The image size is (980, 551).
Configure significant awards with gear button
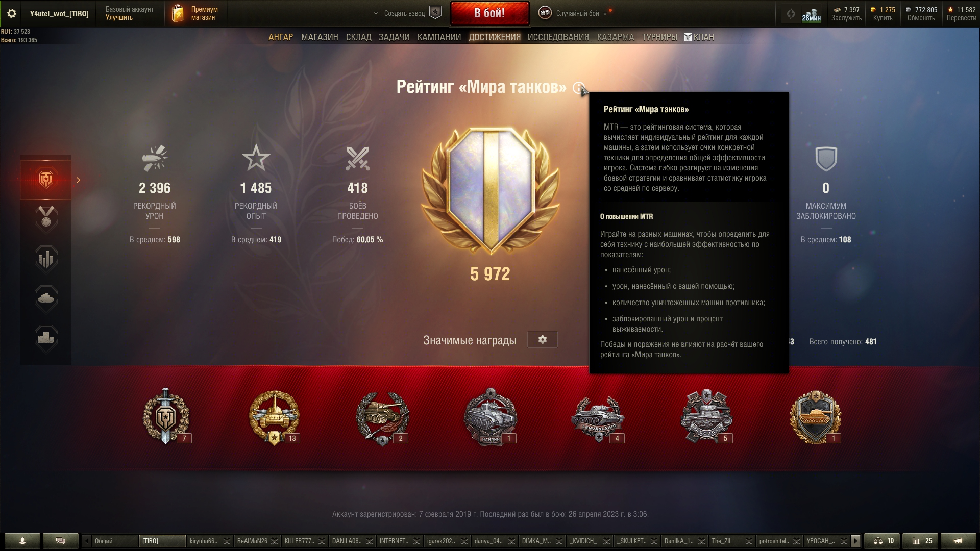click(542, 340)
